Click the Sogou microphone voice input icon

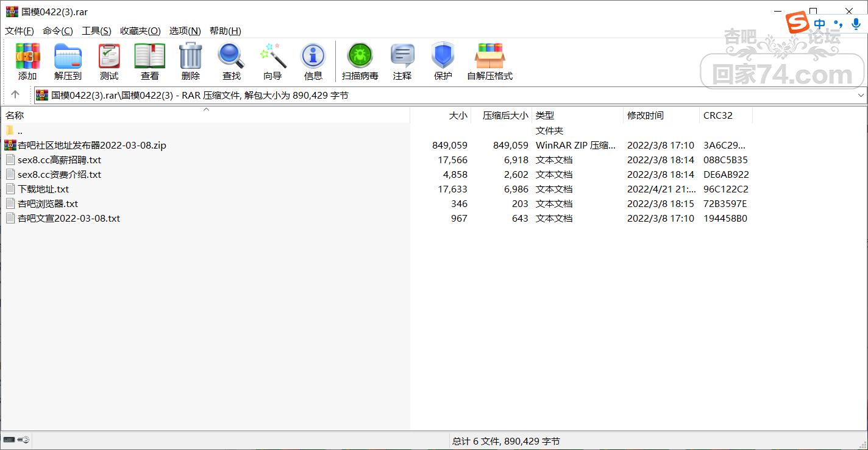pos(856,24)
